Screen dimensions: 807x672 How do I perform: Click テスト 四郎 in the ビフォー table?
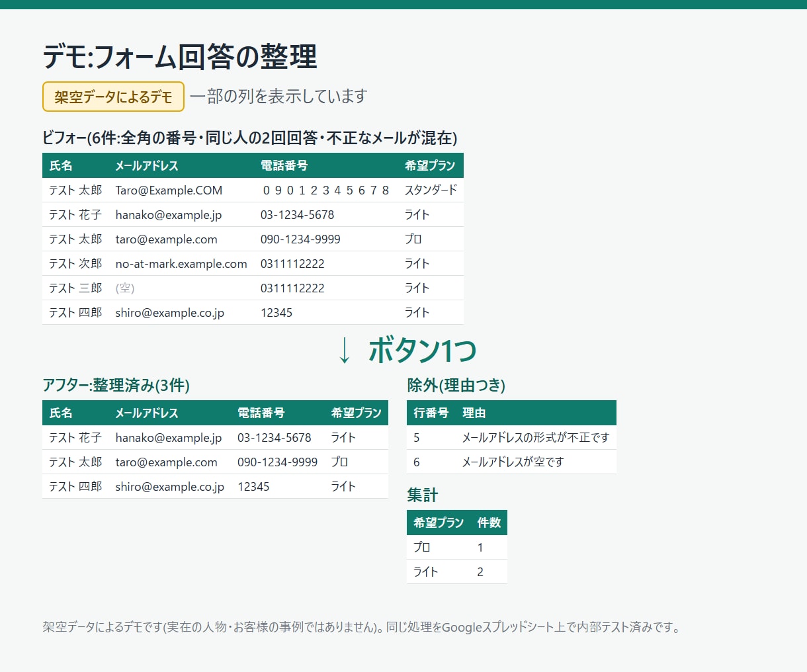[x=75, y=312]
